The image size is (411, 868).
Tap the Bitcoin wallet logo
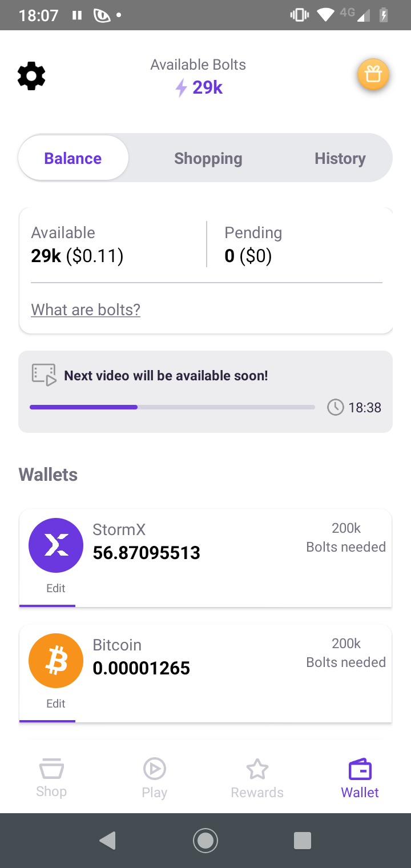click(x=56, y=661)
